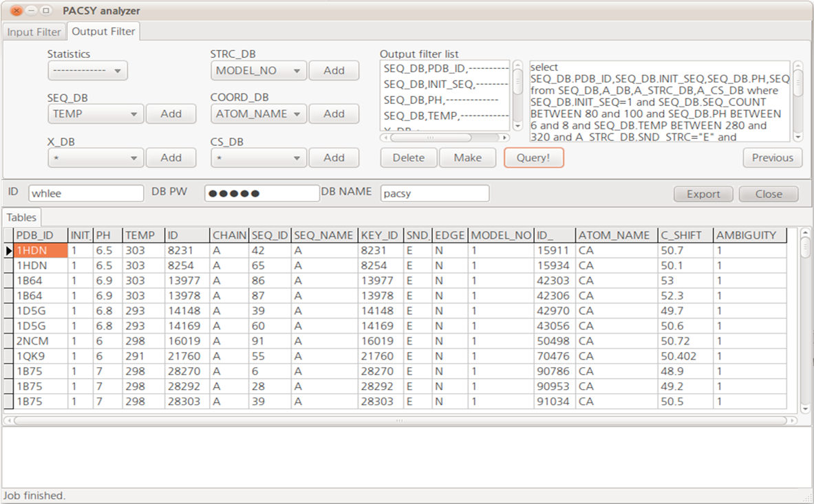
Task: Click the SEQ_ID column header
Action: tap(270, 235)
